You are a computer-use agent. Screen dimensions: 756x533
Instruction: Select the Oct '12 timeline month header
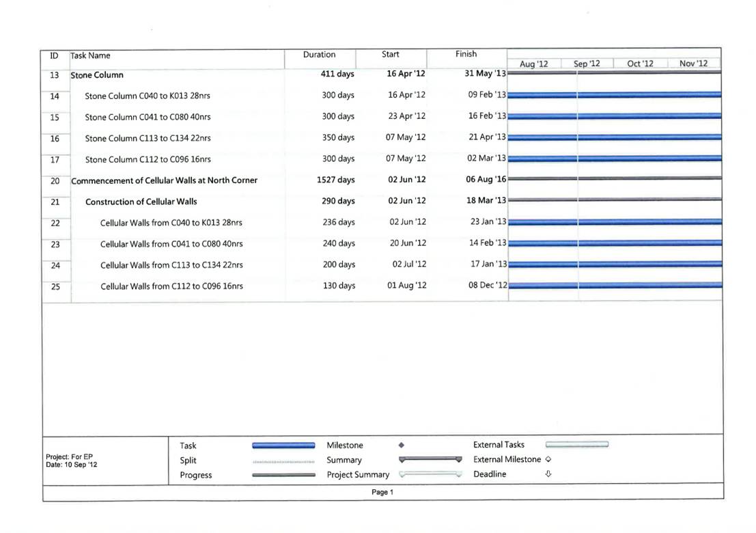tap(640, 63)
